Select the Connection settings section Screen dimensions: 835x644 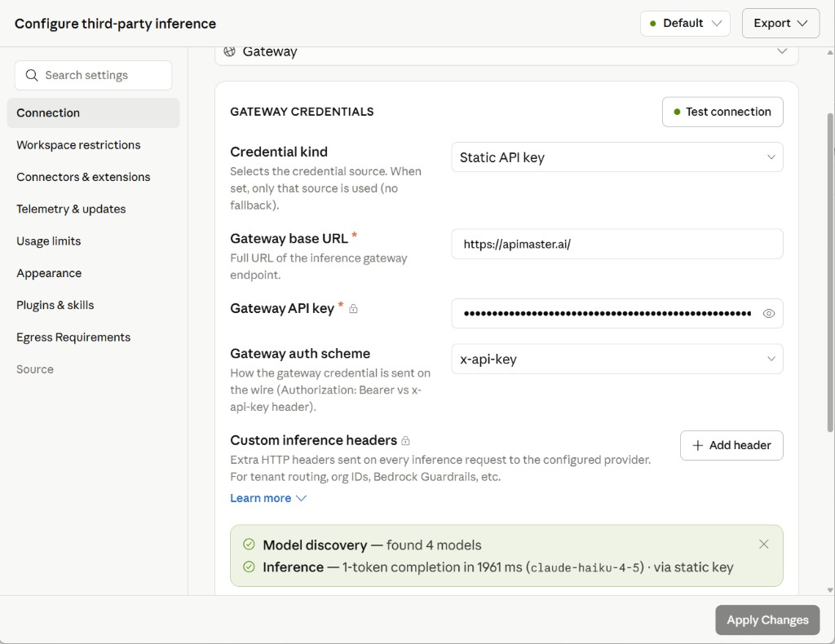point(93,112)
